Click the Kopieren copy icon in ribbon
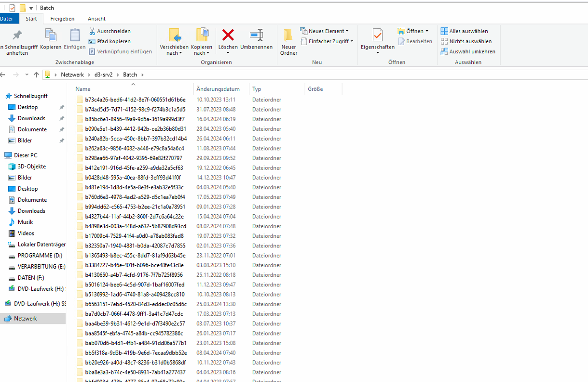The image size is (588, 382). point(50,36)
